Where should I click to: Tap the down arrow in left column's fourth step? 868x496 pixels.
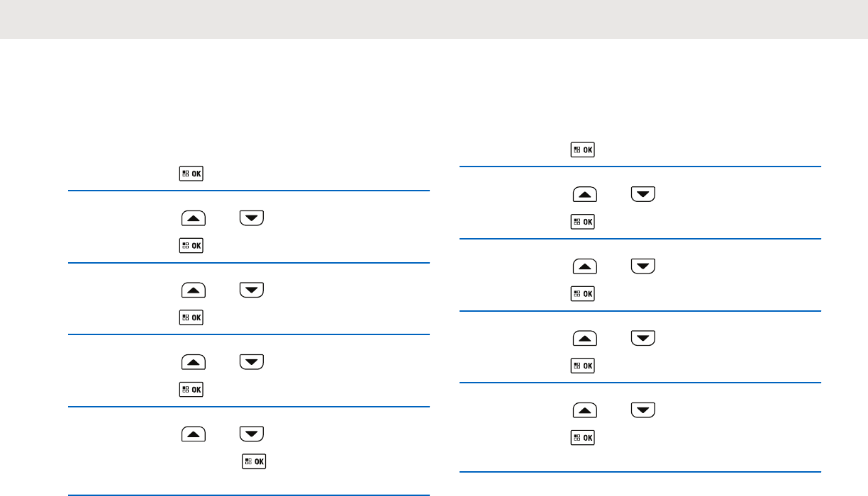coord(251,362)
